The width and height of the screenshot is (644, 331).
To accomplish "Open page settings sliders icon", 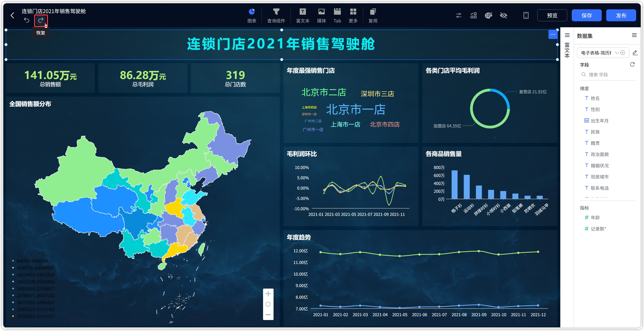I will tap(459, 15).
